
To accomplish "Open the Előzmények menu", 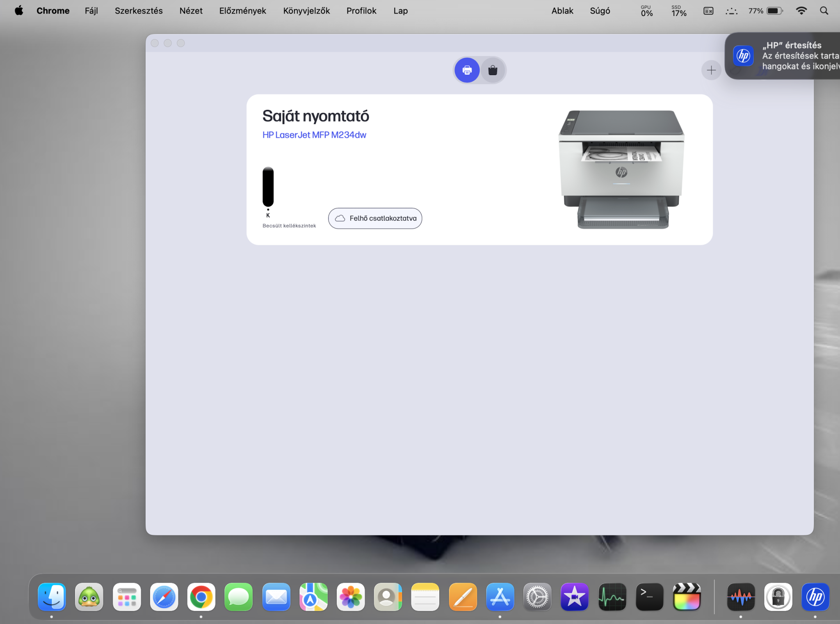I will pos(242,11).
